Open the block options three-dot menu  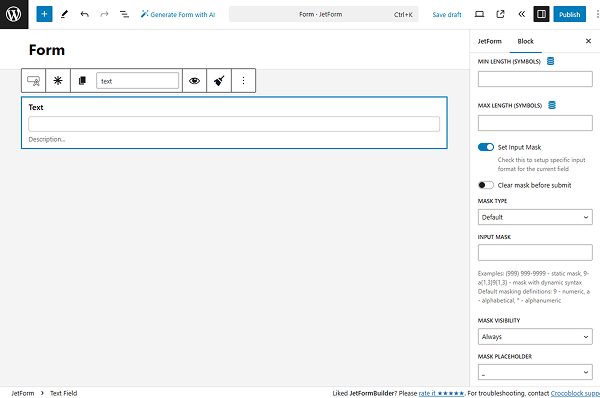click(243, 81)
